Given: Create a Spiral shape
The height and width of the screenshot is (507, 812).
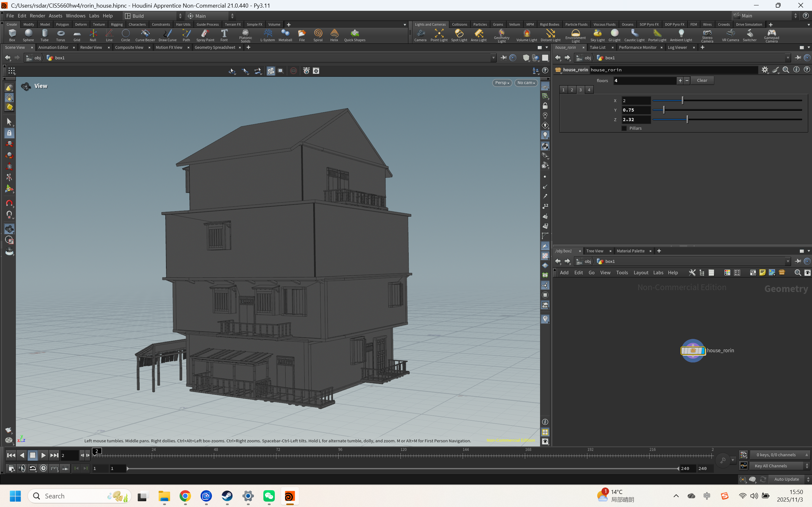Looking at the screenshot, I should (318, 35).
